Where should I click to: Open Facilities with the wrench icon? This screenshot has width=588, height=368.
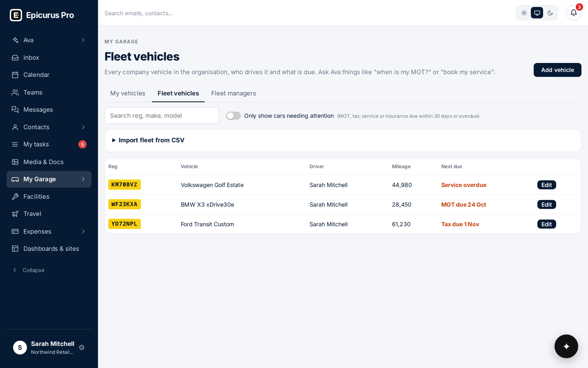click(x=49, y=197)
